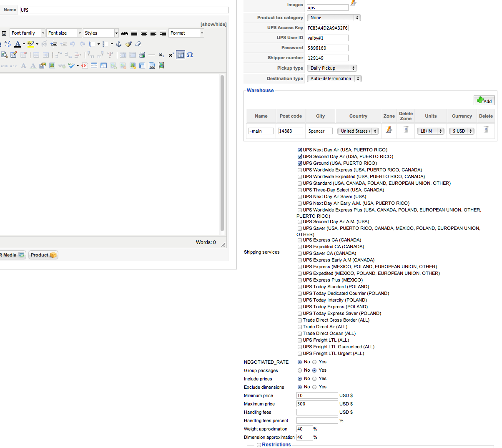Click the Media button below editor

tap(13, 255)
